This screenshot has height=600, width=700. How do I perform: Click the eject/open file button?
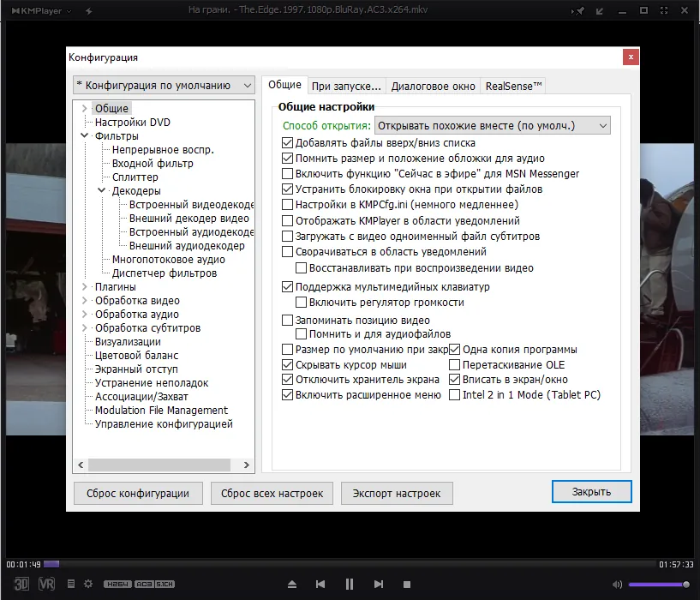(x=292, y=584)
